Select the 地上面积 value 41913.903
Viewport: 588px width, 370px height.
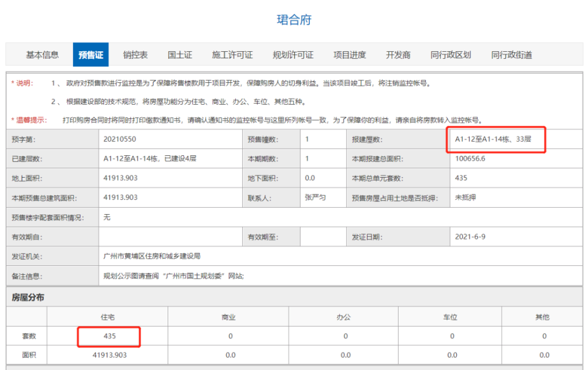(121, 178)
